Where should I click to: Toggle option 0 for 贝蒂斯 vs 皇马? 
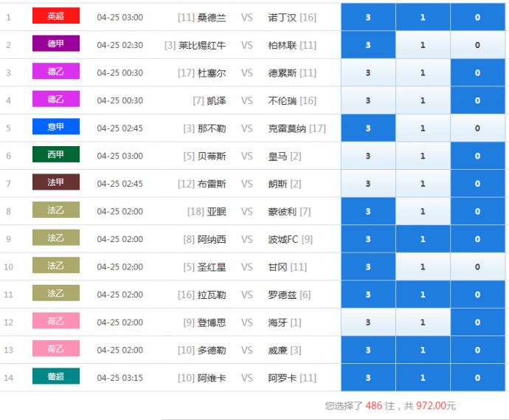pyautogui.click(x=477, y=156)
